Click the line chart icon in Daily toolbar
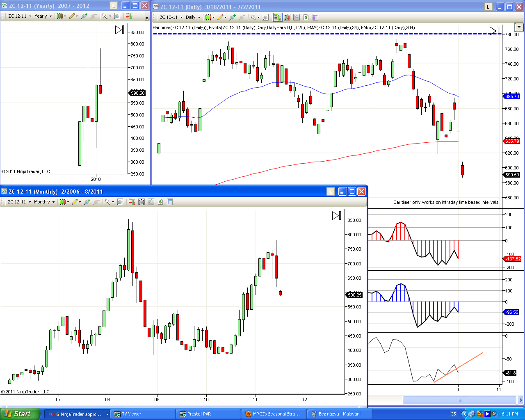This screenshot has width=525, height=420. point(296,17)
